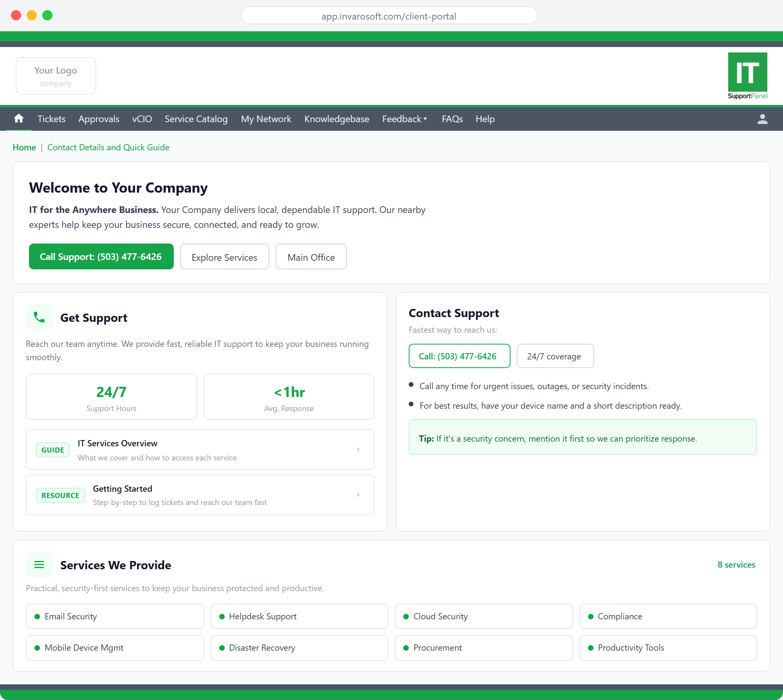This screenshot has height=700, width=783.
Task: Open the Tickets menu item
Action: pyautogui.click(x=51, y=119)
